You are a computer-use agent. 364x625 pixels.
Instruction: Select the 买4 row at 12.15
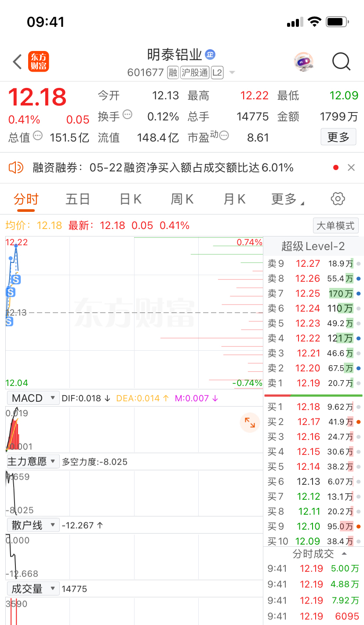pos(313,452)
